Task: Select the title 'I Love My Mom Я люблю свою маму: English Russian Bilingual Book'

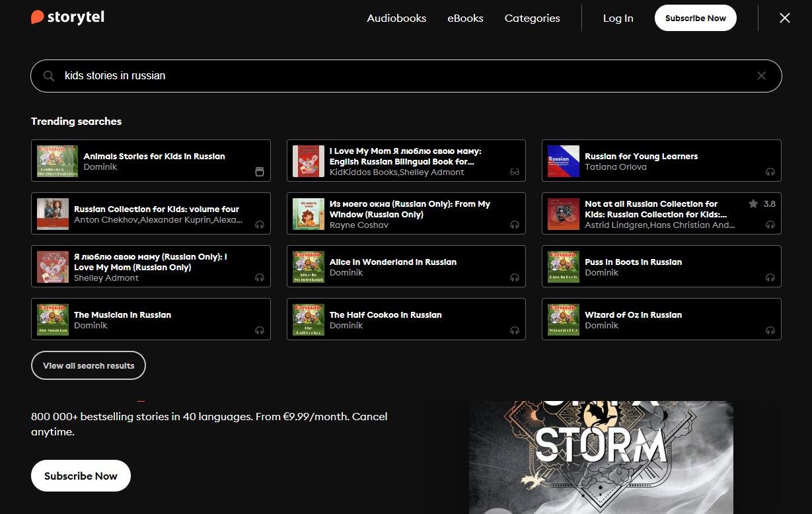Action: (x=406, y=157)
